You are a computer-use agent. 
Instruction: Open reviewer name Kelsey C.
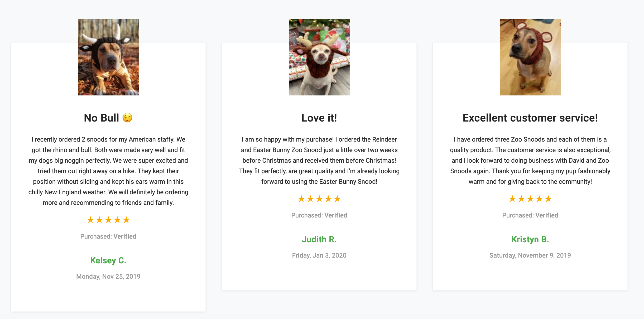(x=108, y=260)
